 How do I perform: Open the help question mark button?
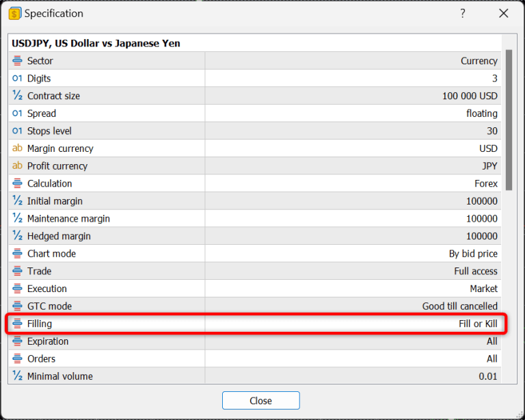tap(463, 14)
